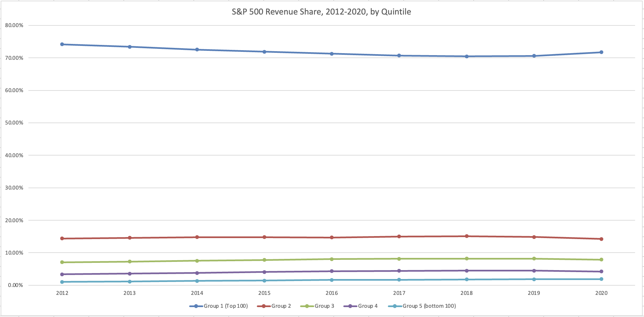Click the red Group 2 marker at 2013
Image resolution: width=644 pixels, height=317 pixels.
pyautogui.click(x=130, y=238)
